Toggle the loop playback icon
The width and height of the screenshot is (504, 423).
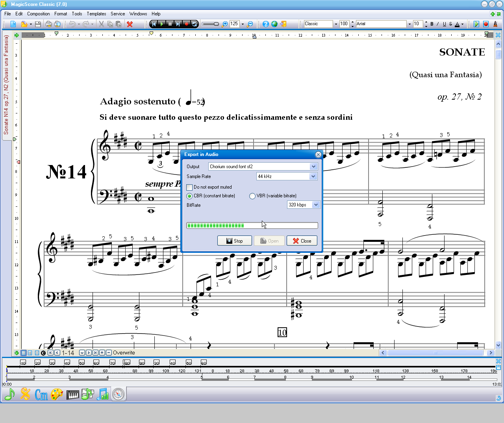(194, 24)
